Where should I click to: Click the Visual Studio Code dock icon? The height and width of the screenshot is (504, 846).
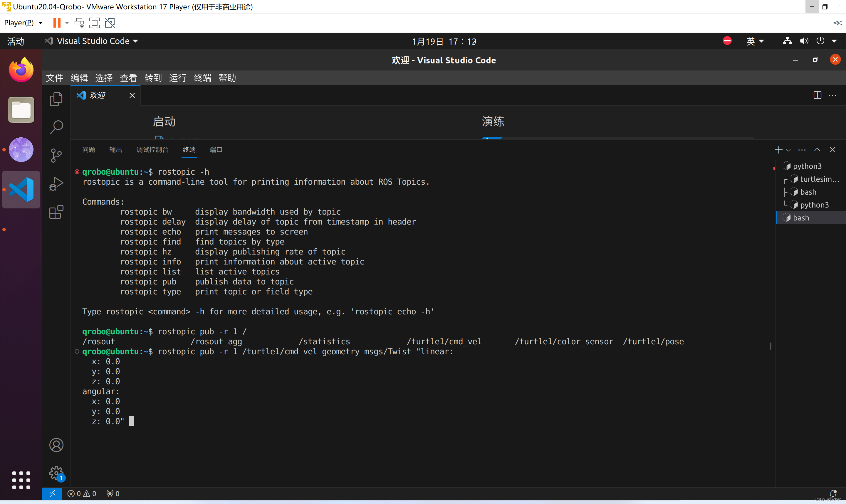point(21,190)
